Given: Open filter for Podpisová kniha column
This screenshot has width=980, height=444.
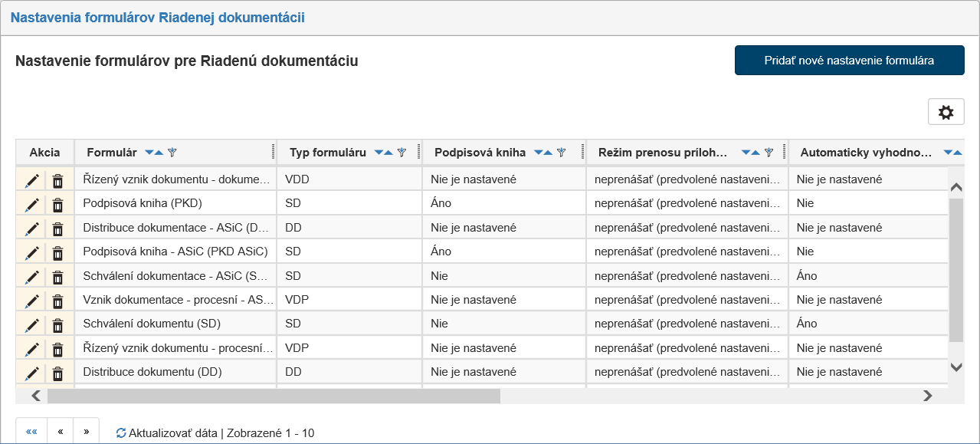Looking at the screenshot, I should 561,153.
